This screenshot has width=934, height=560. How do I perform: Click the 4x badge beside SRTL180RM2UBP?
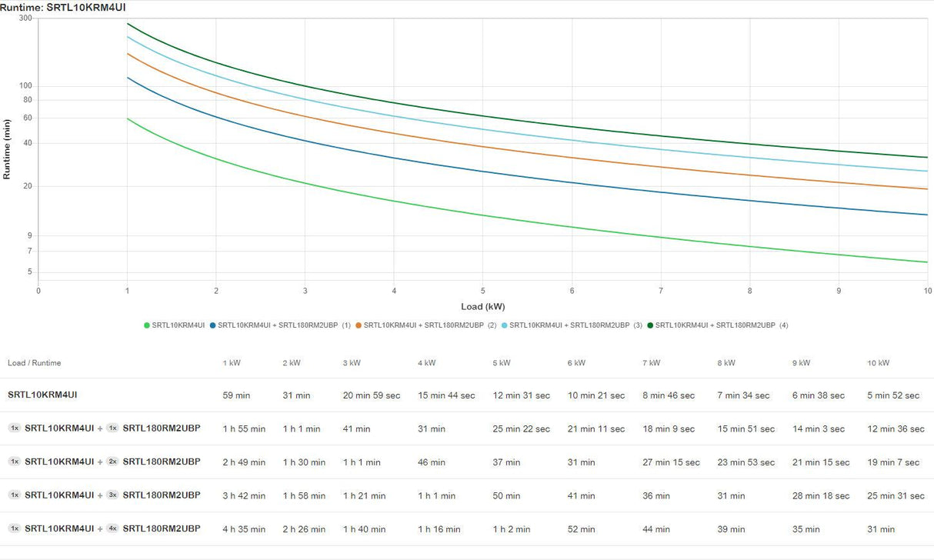112,528
